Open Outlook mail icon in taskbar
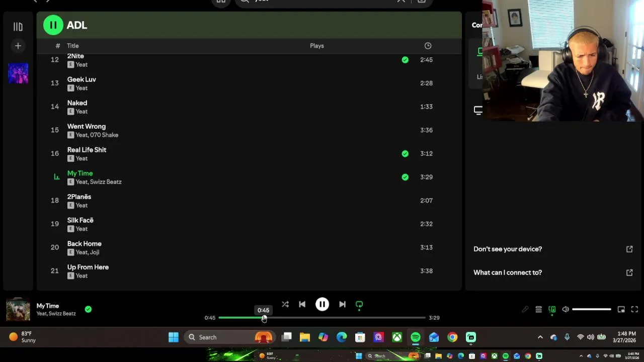Screen dimensions: 644x362 [x=434, y=337]
